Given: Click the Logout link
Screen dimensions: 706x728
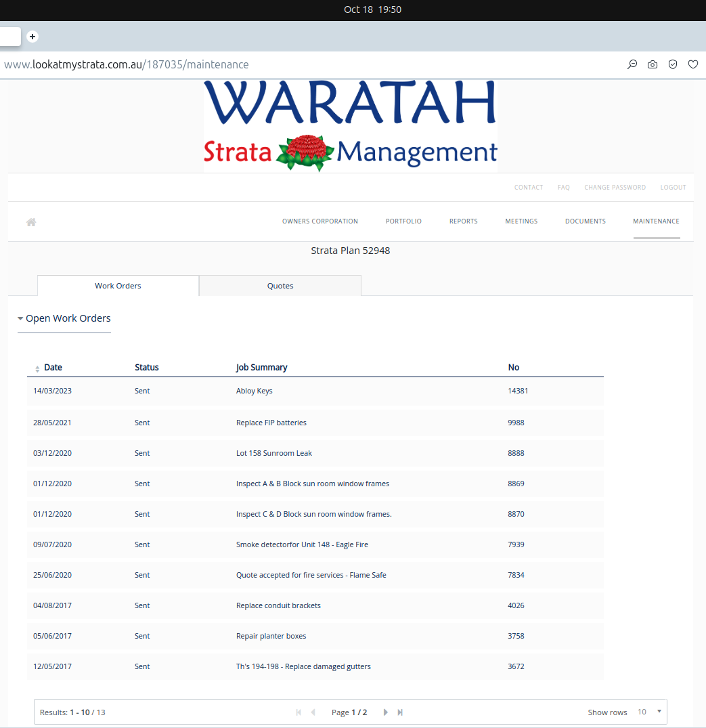Looking at the screenshot, I should [x=673, y=187].
